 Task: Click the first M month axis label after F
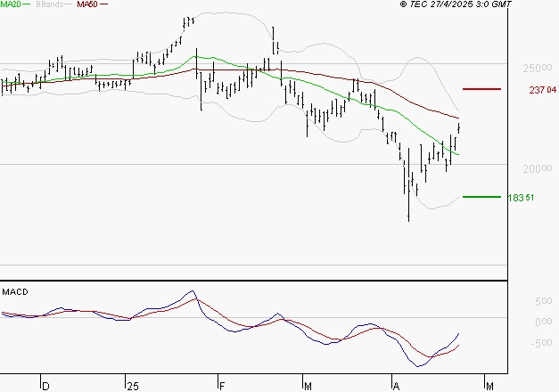(x=308, y=387)
